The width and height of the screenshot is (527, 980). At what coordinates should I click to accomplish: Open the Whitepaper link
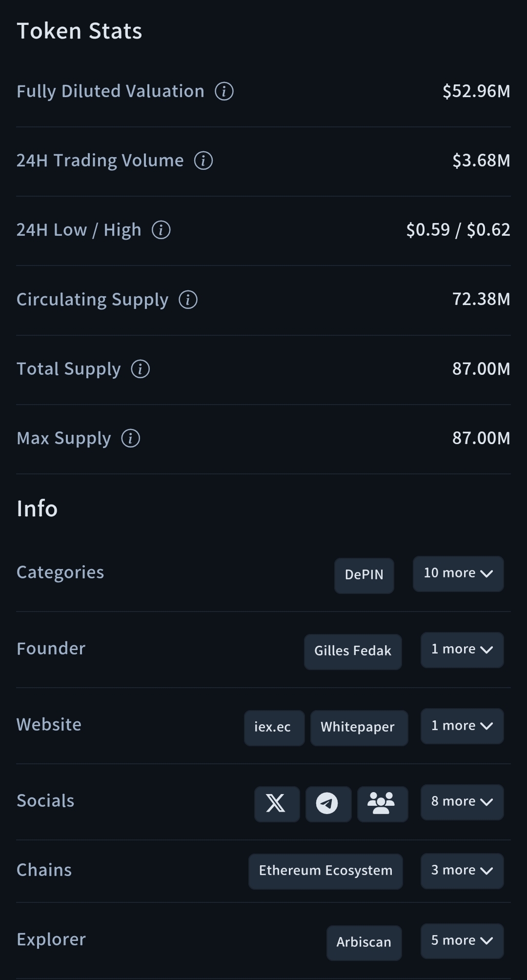coord(359,728)
